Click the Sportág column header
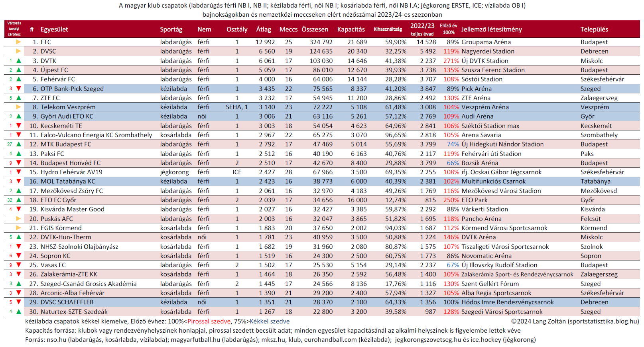 171,30
